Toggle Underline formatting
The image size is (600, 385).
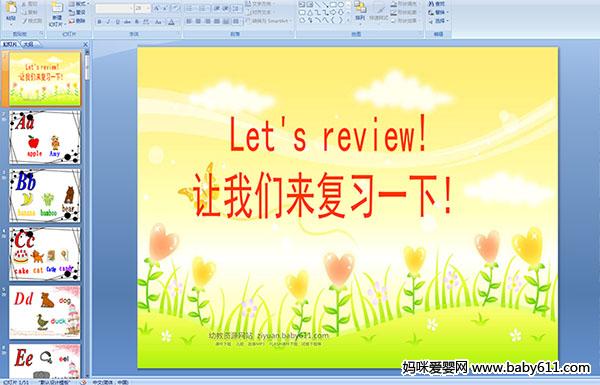pyautogui.click(x=117, y=22)
